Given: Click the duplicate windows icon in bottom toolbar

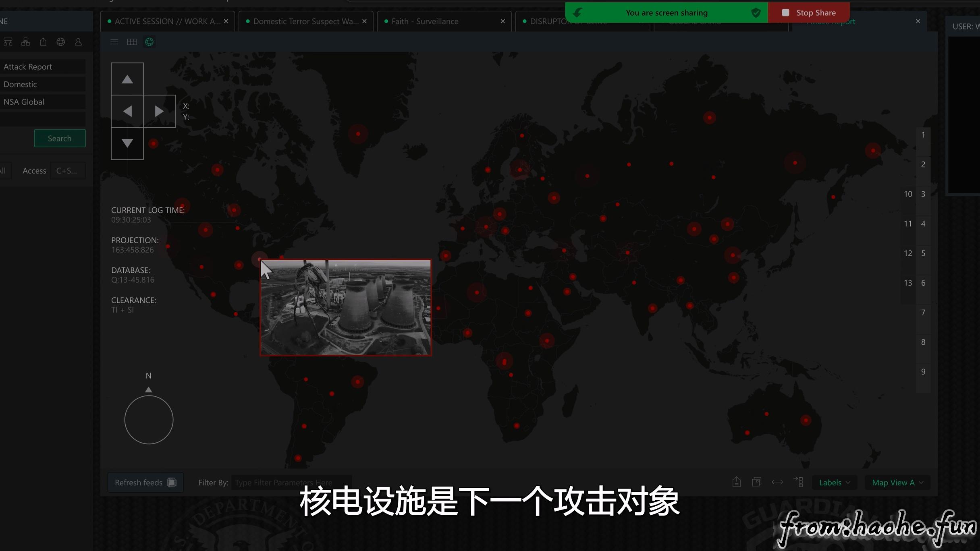Looking at the screenshot, I should click(757, 482).
